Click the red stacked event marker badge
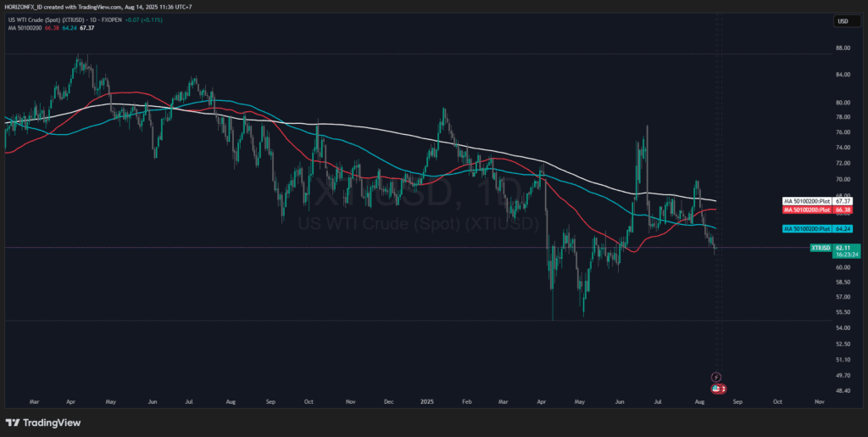 (x=723, y=388)
